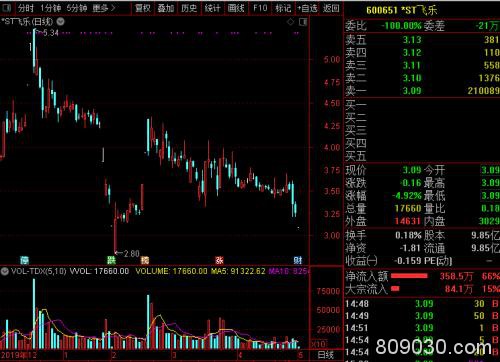Screen dimensions: 500x362
Task: Select stock title 600651 *ST飞乐
Action: coord(401,10)
